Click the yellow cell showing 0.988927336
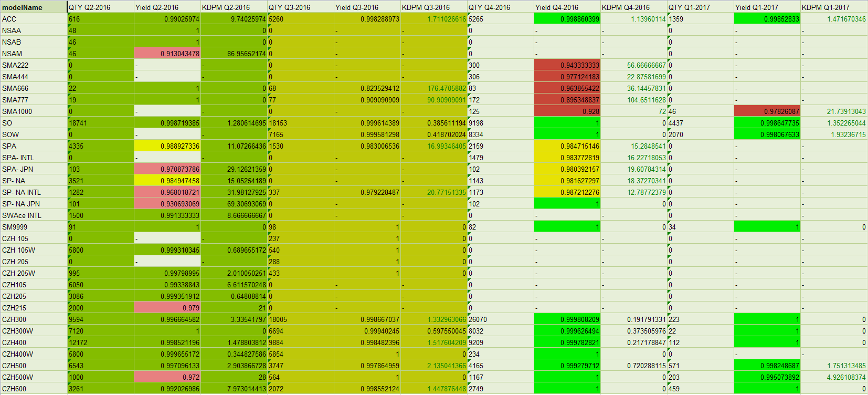Image resolution: width=868 pixels, height=395 pixels. 167,146
